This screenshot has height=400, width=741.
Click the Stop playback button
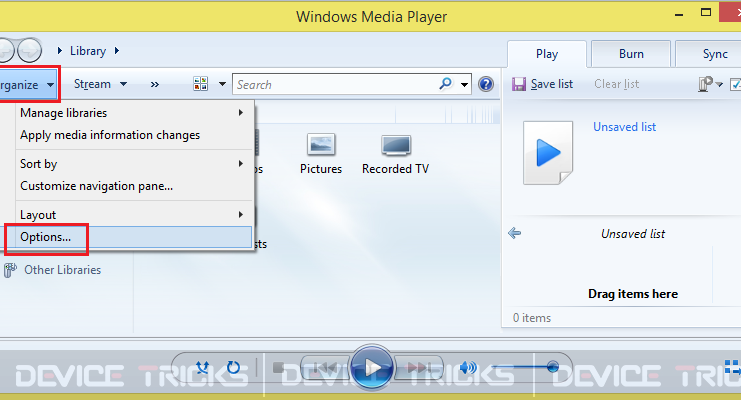pyautogui.click(x=279, y=367)
